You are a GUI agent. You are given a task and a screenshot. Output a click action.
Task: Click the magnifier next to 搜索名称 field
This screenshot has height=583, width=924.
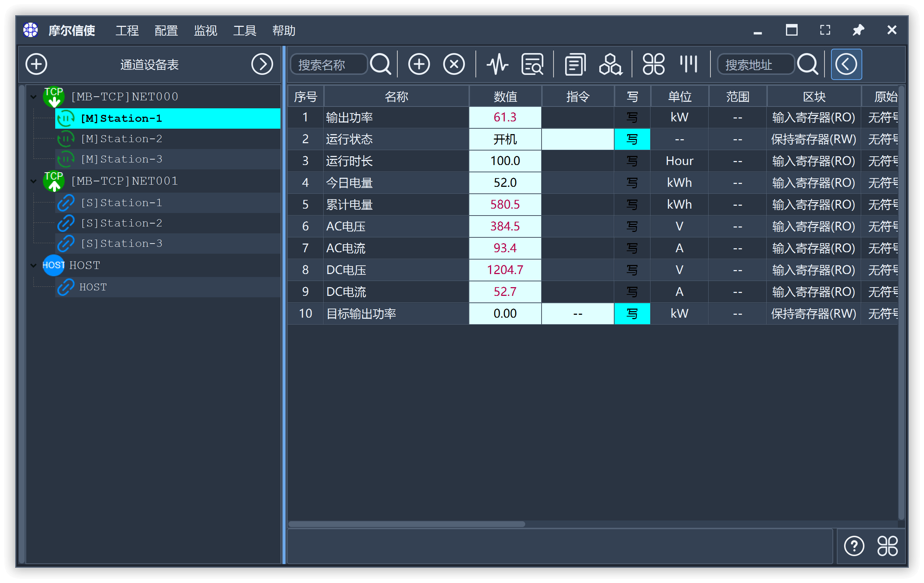click(381, 64)
